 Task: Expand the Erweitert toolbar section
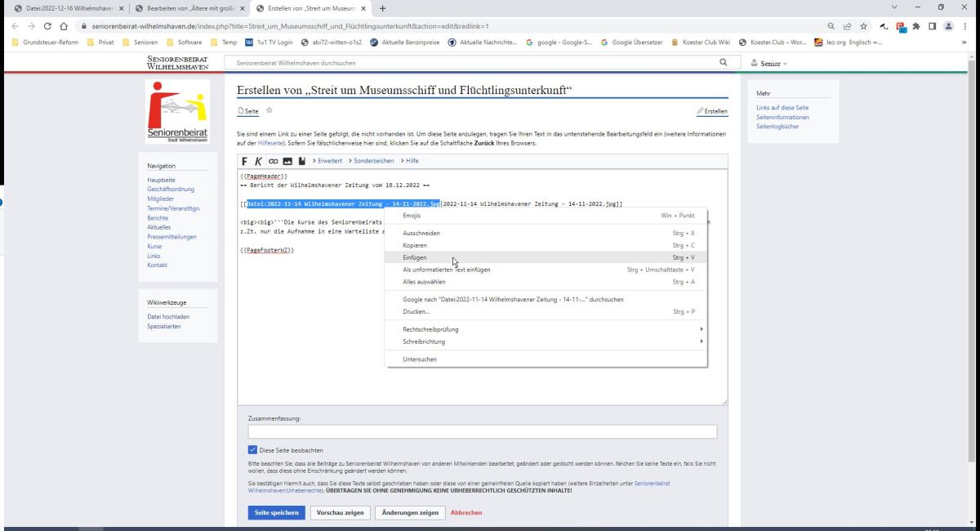pyautogui.click(x=327, y=161)
